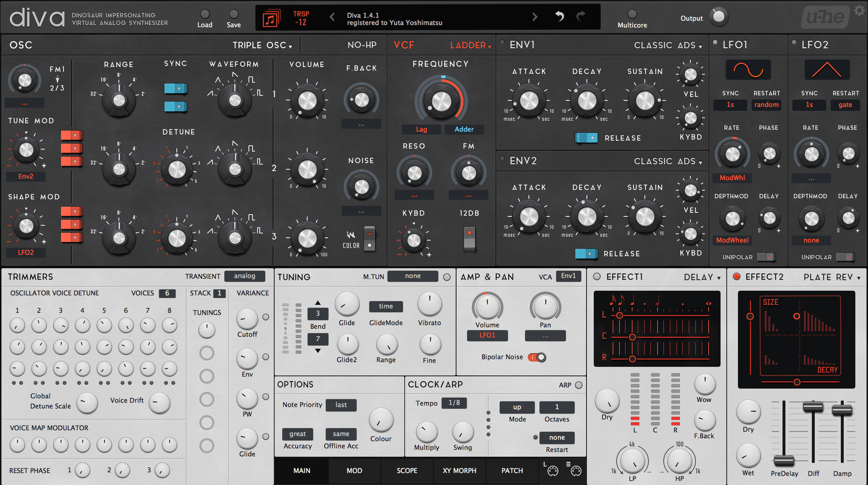868x485 pixels.
Task: Click the GlideMode time button
Action: [x=386, y=307]
